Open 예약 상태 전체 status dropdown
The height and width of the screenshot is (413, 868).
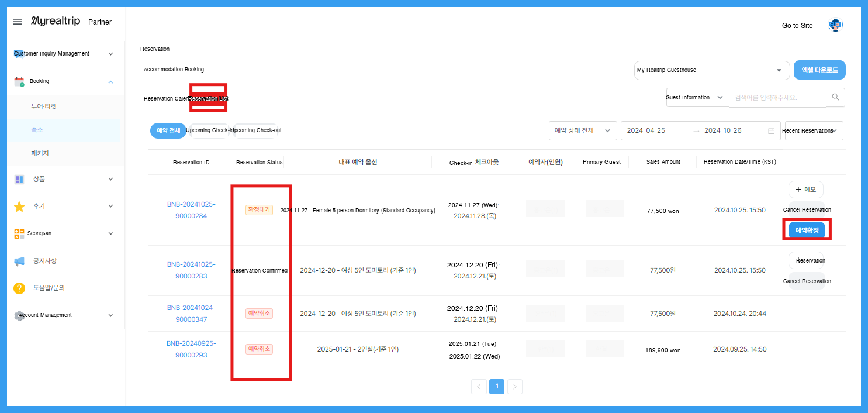coord(583,130)
